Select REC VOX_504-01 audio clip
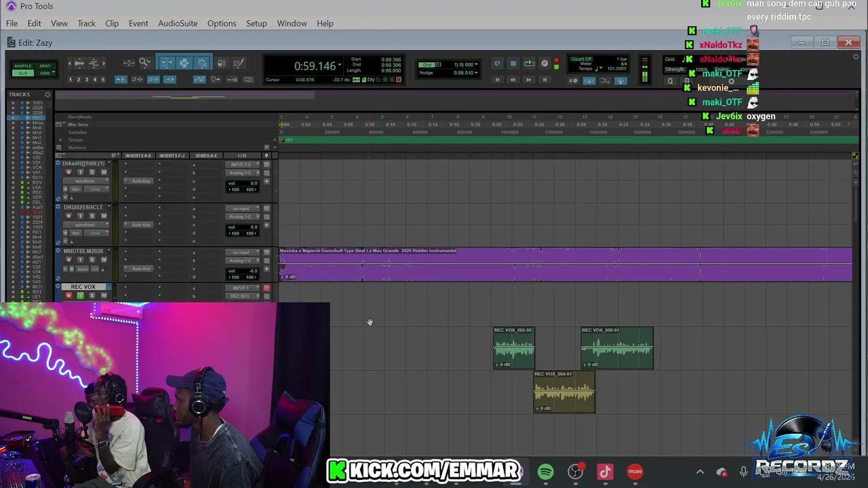The image size is (868, 488). coord(564,392)
